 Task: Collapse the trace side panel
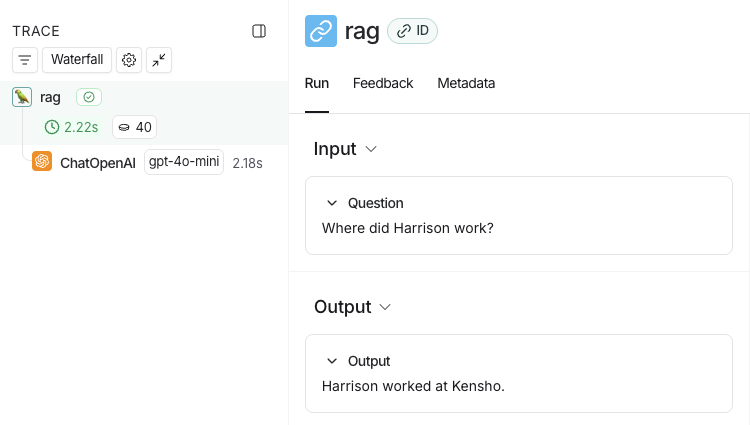259,31
